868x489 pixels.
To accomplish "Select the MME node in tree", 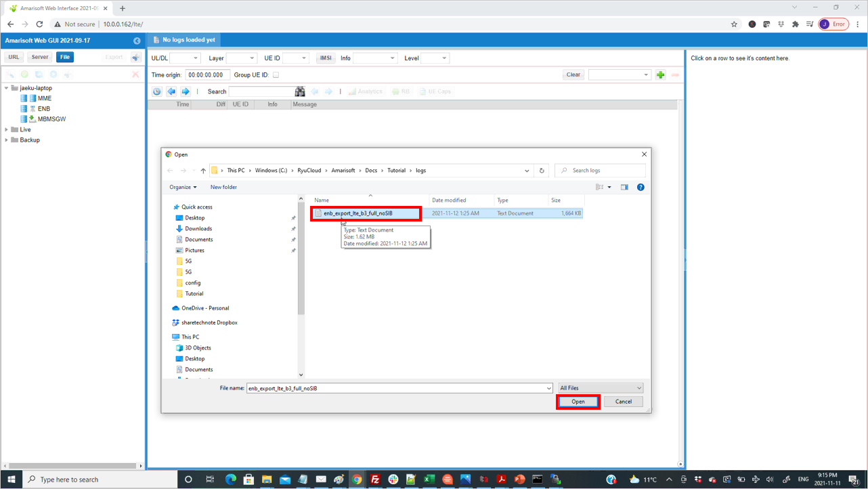I will pyautogui.click(x=45, y=98).
